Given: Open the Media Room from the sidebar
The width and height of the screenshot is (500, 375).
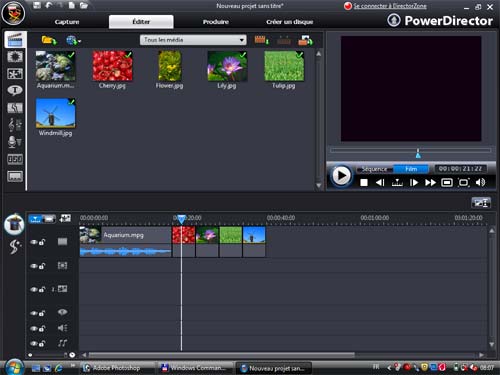Looking at the screenshot, I should click(15, 40).
